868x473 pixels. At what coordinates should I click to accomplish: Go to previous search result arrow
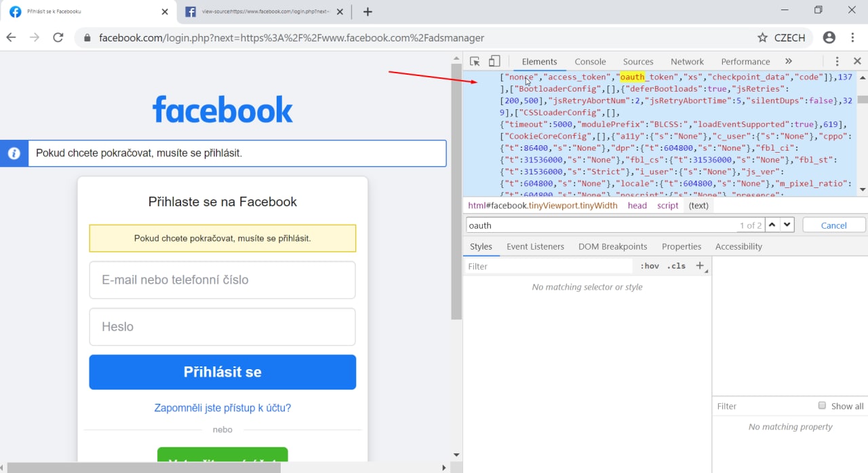click(x=772, y=225)
